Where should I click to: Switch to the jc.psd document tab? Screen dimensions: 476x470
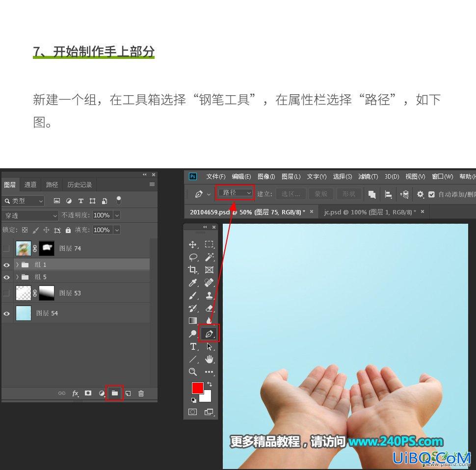(x=370, y=212)
